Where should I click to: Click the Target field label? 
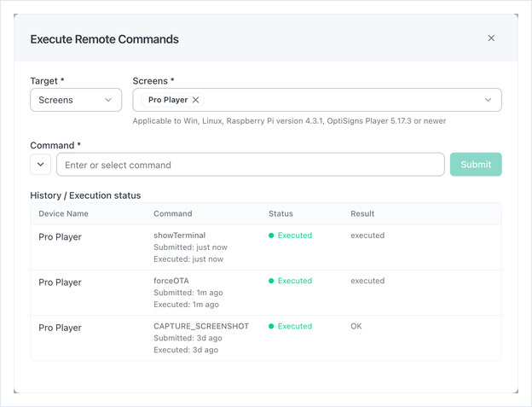[x=47, y=81]
